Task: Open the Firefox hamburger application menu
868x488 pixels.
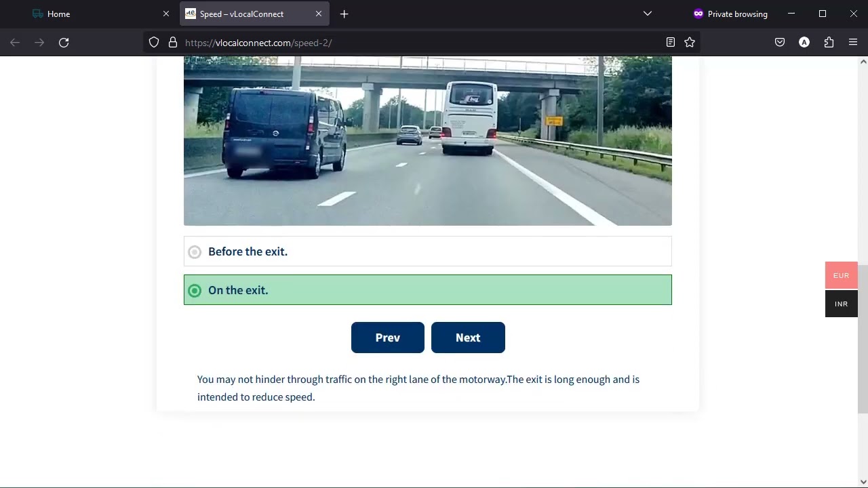Action: point(853,43)
